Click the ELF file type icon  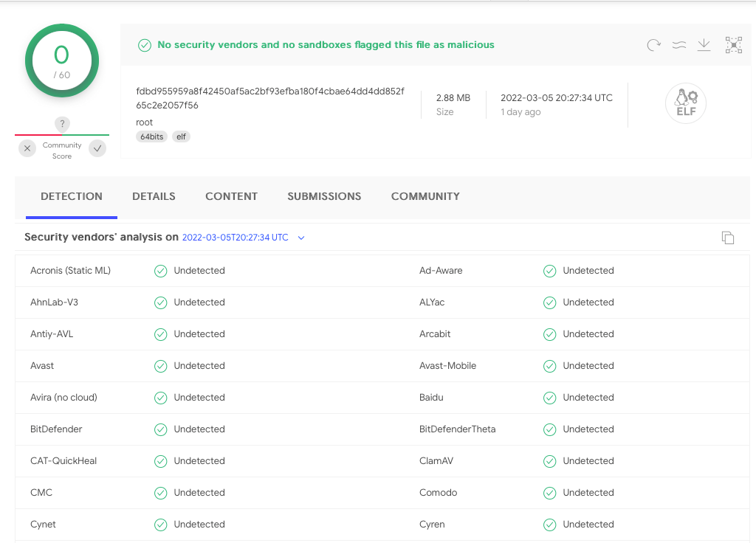coord(686,104)
